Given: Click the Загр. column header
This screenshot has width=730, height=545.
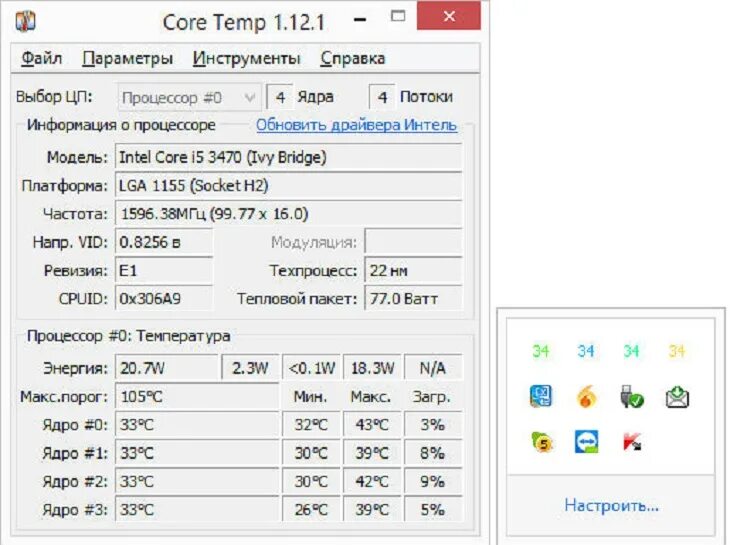Looking at the screenshot, I should pyautogui.click(x=432, y=397).
